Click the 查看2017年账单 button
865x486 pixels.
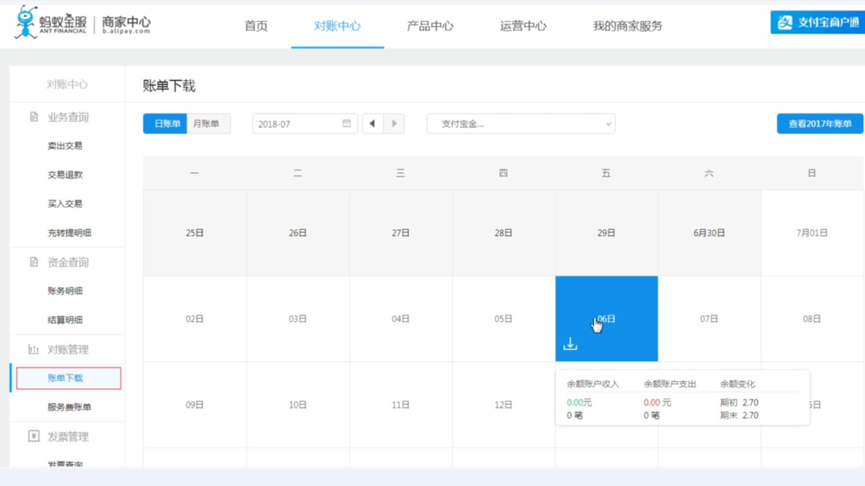819,124
